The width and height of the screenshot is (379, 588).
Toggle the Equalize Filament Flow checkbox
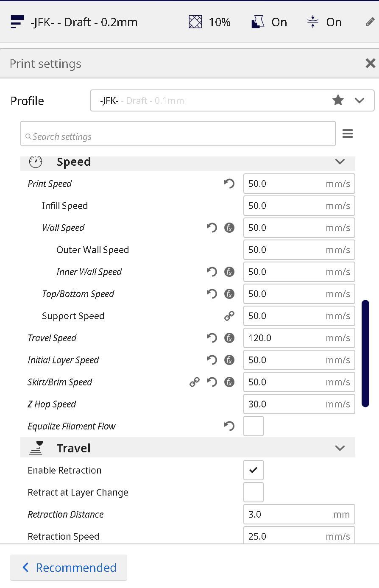[x=253, y=426]
